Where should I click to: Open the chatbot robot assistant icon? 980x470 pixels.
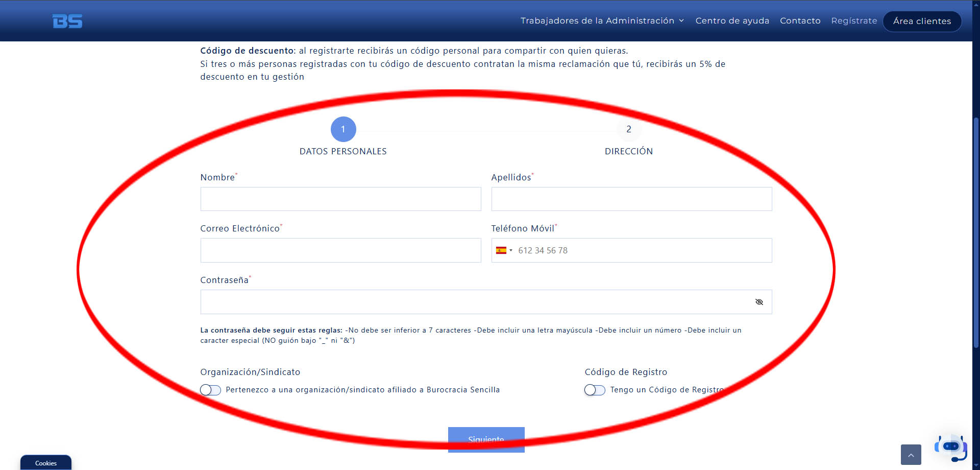(951, 448)
